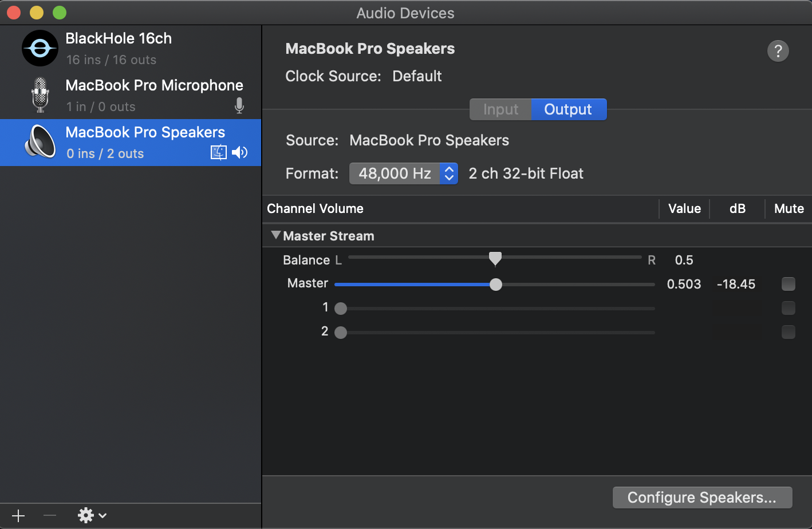Open the 48,000 Hz format dropdown

coord(404,173)
